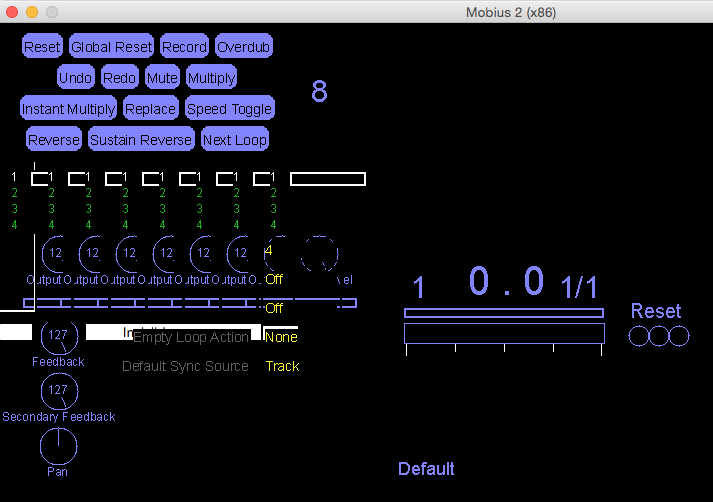Screen dimensions: 713x502
Task: Click the Reset function button
Action: [x=42, y=46]
